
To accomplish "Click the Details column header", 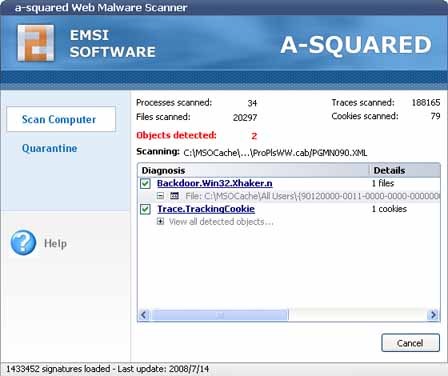I will (x=405, y=170).
